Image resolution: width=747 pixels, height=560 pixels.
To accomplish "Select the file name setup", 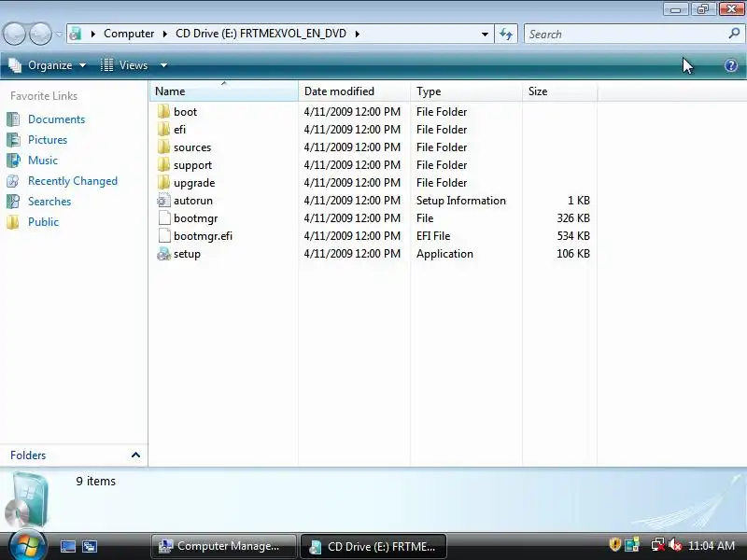I will coord(187,254).
